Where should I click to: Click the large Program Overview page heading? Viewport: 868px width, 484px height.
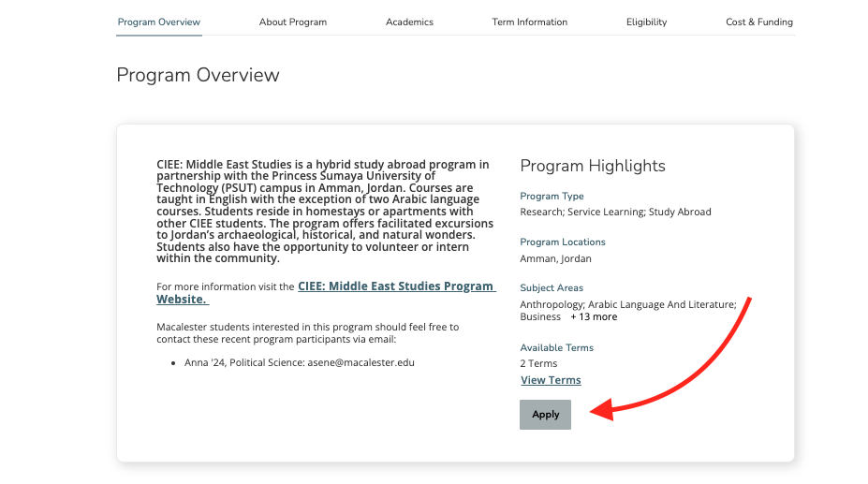pyautogui.click(x=198, y=75)
